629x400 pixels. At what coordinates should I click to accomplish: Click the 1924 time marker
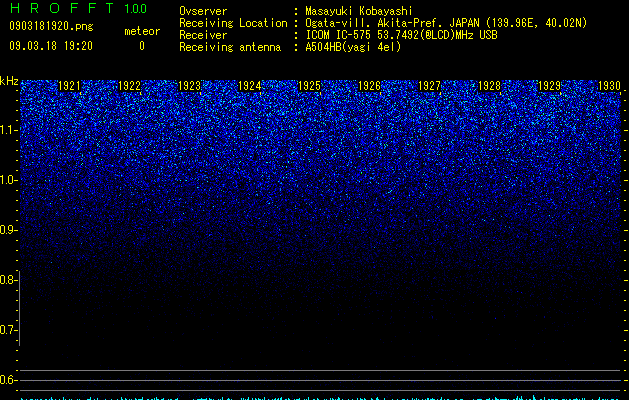(250, 86)
